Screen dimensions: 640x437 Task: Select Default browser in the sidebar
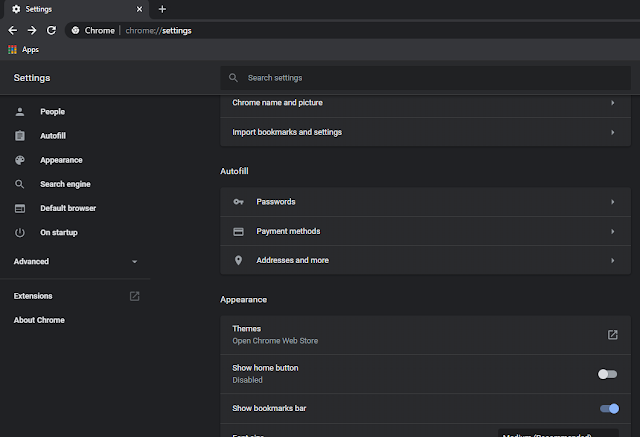[68, 208]
